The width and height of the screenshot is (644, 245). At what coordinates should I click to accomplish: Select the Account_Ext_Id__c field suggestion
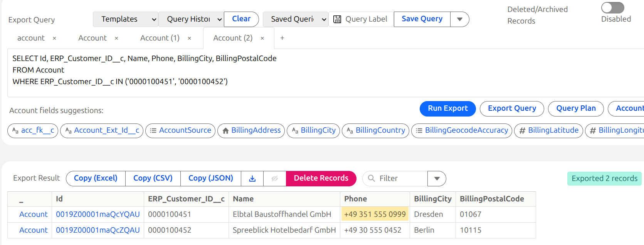tap(102, 130)
